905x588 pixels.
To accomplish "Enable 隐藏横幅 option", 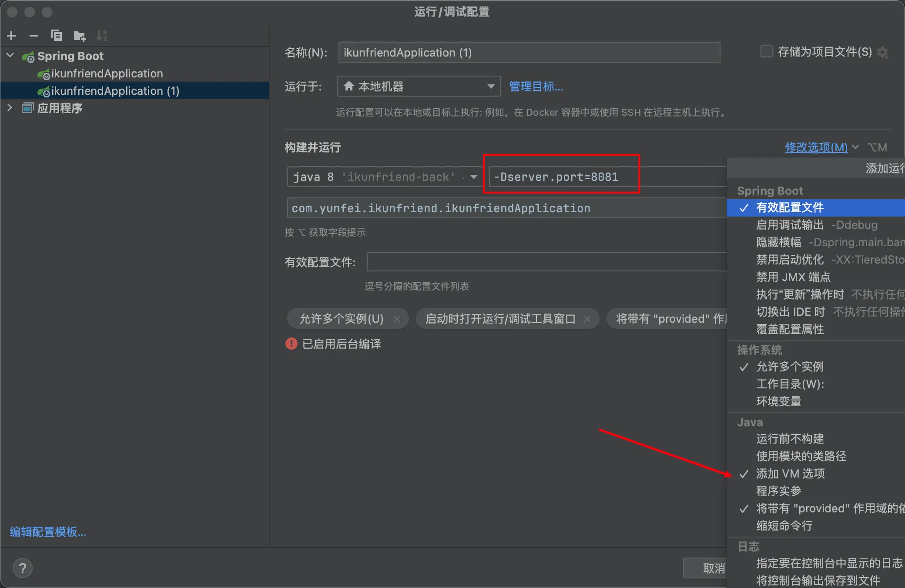I will click(816, 242).
